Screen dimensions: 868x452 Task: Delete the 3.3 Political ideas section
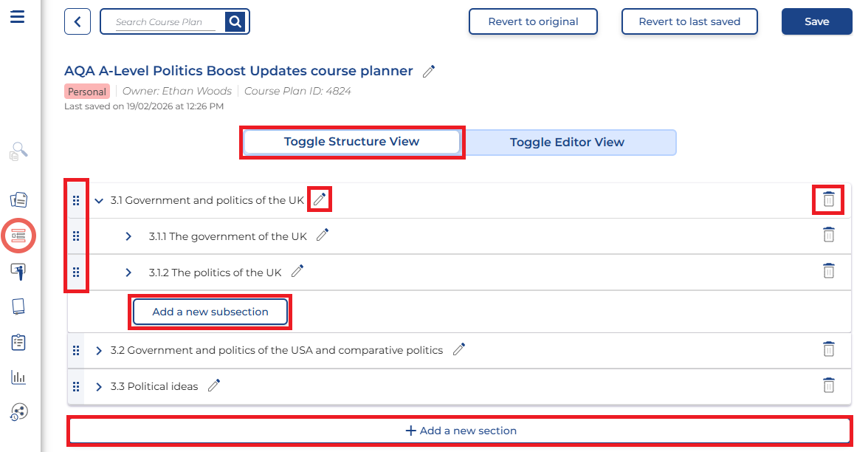[829, 386]
